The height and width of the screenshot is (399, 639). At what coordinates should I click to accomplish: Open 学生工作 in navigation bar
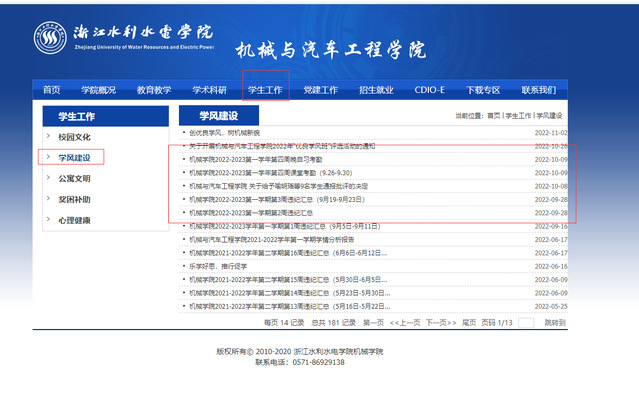point(265,90)
